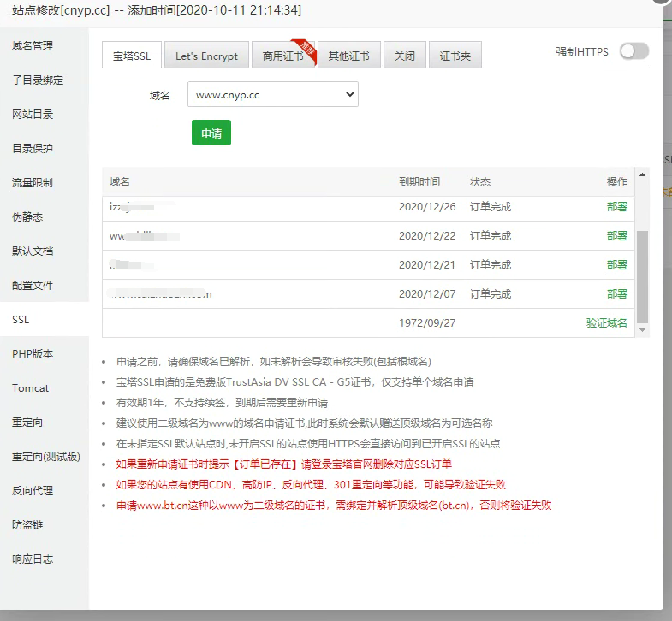This screenshot has width=672, height=621.
Task: Click the green 申请 button
Action: point(211,133)
